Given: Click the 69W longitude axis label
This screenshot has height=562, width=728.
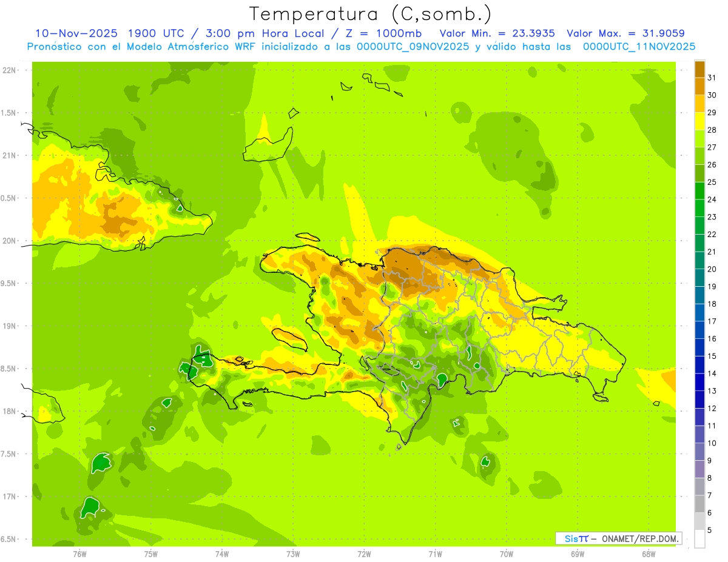Looking at the screenshot, I should click(x=577, y=554).
